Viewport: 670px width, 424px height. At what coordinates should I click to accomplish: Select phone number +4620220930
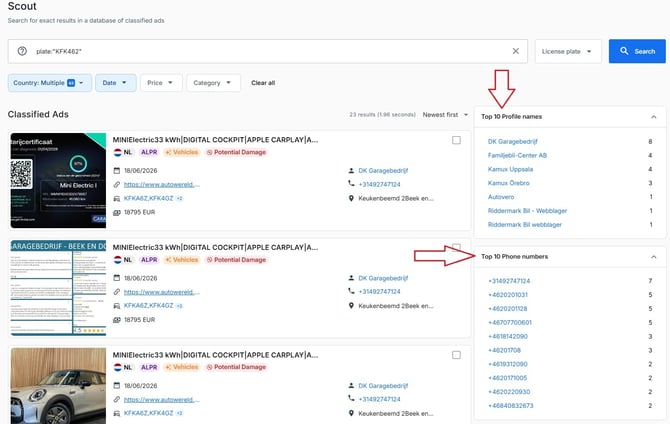[x=509, y=392]
